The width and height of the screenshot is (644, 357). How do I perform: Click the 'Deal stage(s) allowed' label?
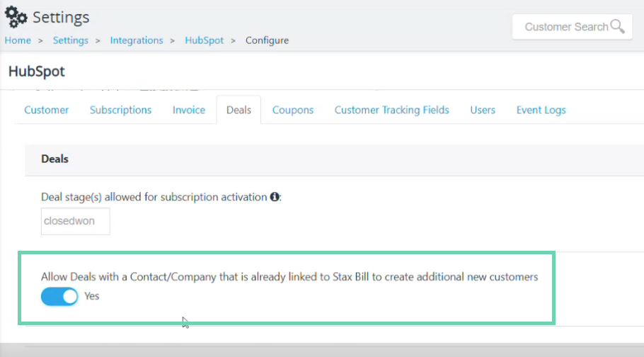click(154, 197)
